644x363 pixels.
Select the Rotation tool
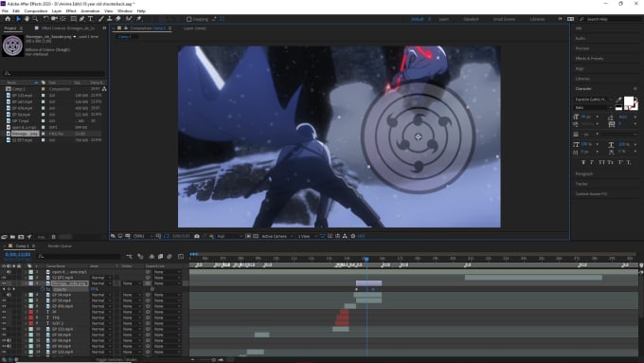45,19
